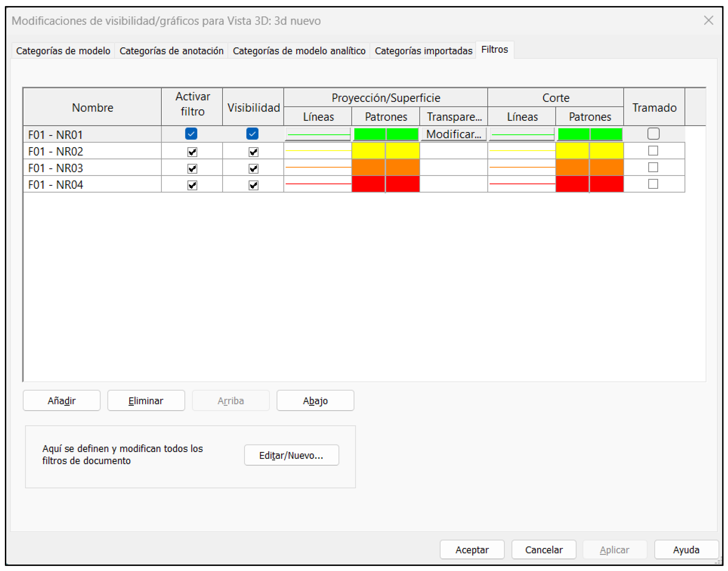Toggle Visibilidad checkbox for F01 - NR02
Screen dimensions: 728x571
pyautogui.click(x=253, y=152)
